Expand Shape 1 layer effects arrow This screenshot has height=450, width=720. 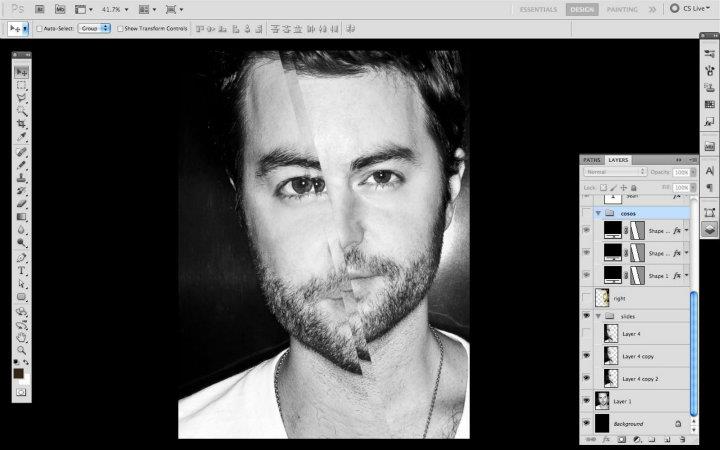coord(686,275)
